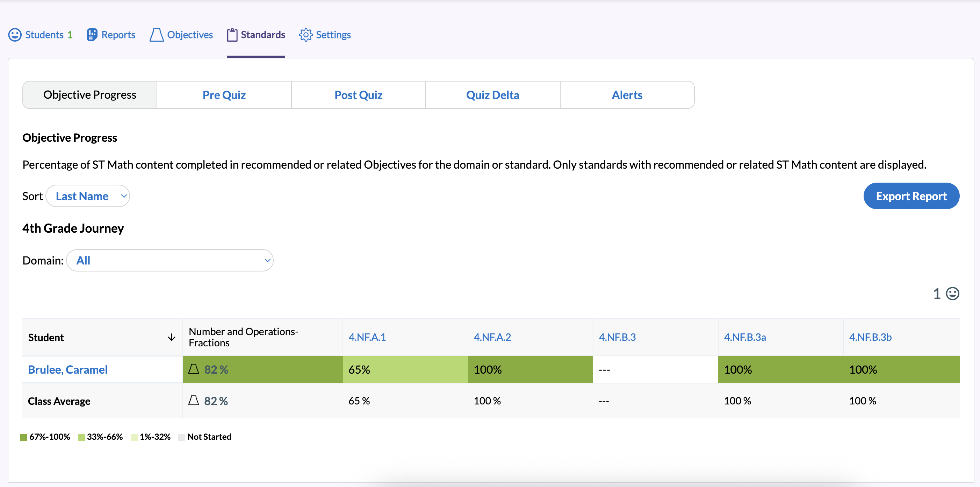Open the Sort Last Name dropdown
This screenshot has width=980, height=487.
(88, 196)
